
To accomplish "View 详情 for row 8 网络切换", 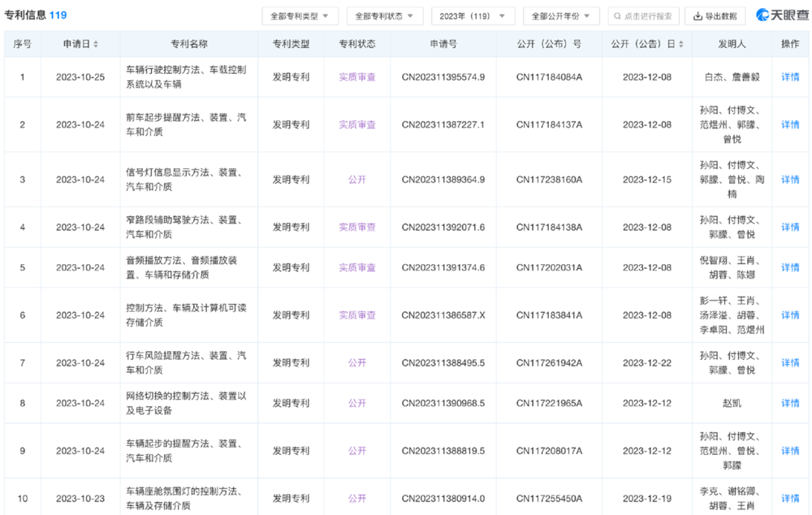I will (x=790, y=403).
